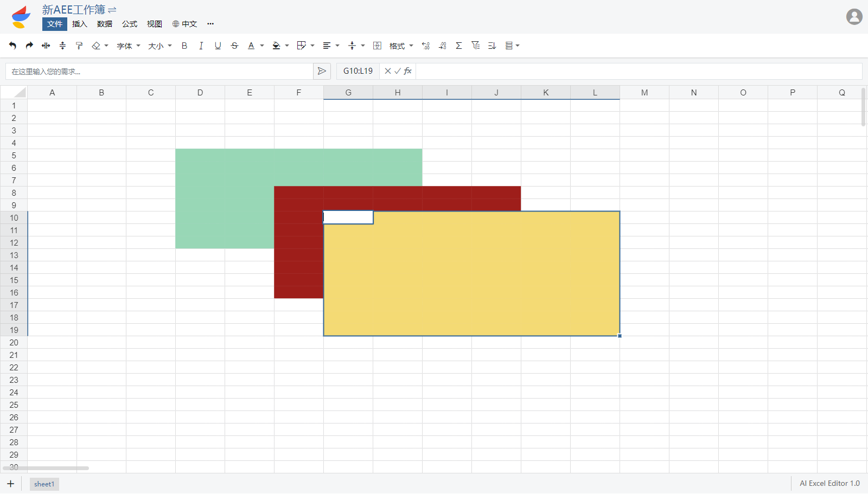Send the AI prompt with arrow icon
This screenshot has width=868, height=494.
322,71
